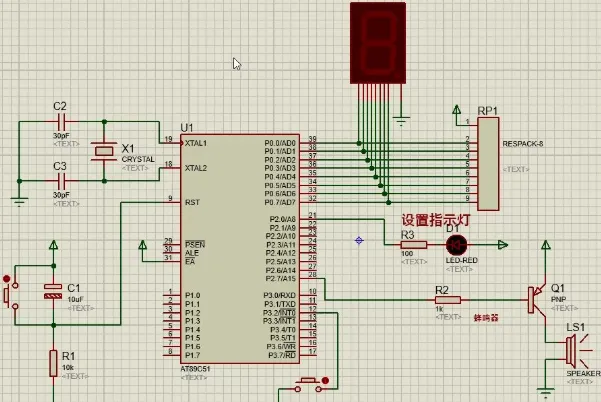Click the power terminal connected to the EA pin
The height and width of the screenshot is (402, 601).
pyautogui.click(x=143, y=245)
